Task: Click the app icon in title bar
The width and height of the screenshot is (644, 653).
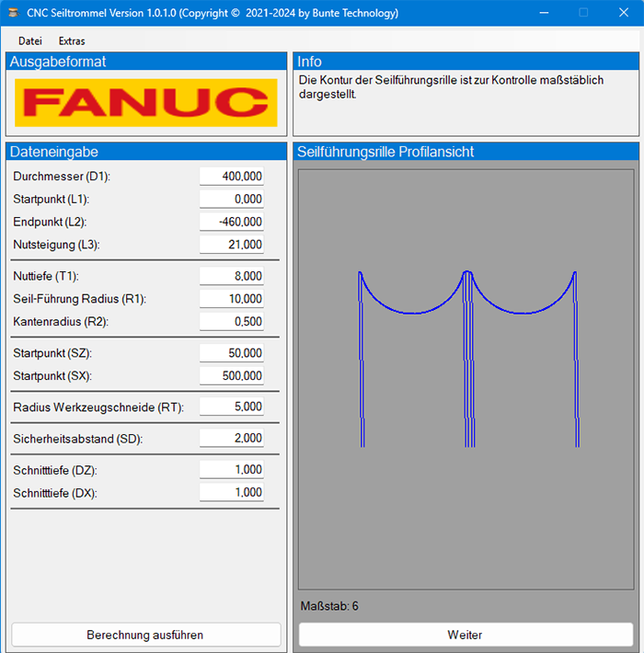Action: [14, 13]
